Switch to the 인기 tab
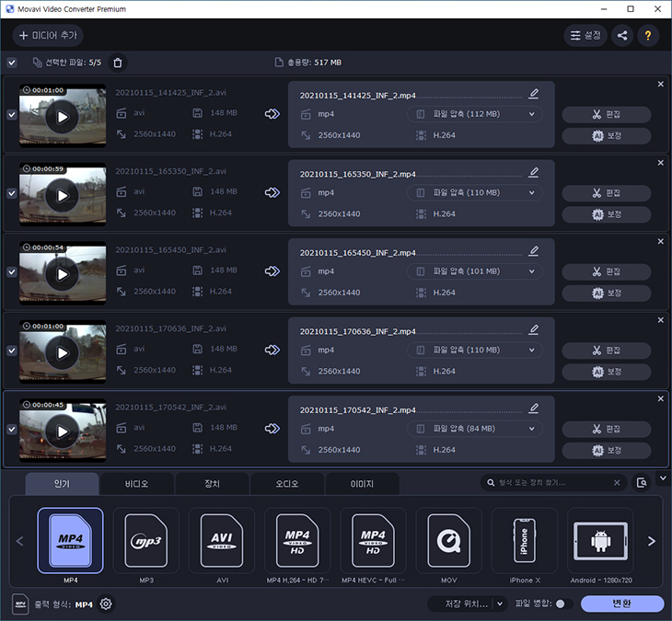The width and height of the screenshot is (672, 621). point(62,484)
